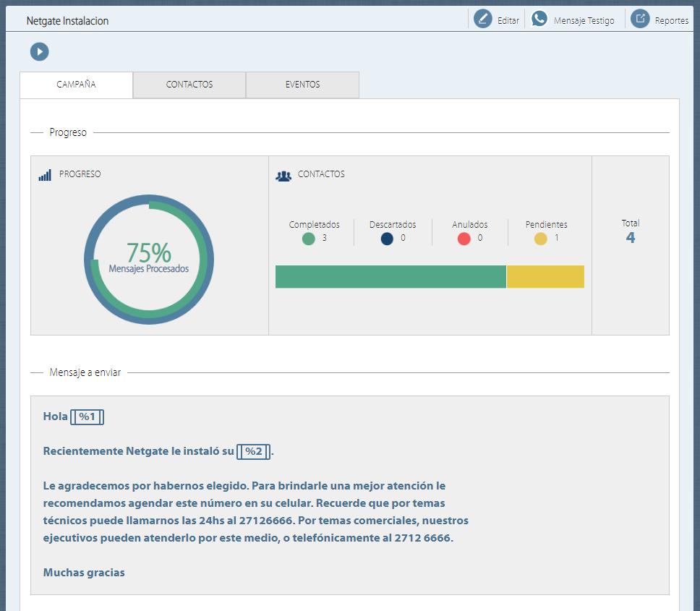Click the yellow pending segment of the bar

tap(545, 277)
